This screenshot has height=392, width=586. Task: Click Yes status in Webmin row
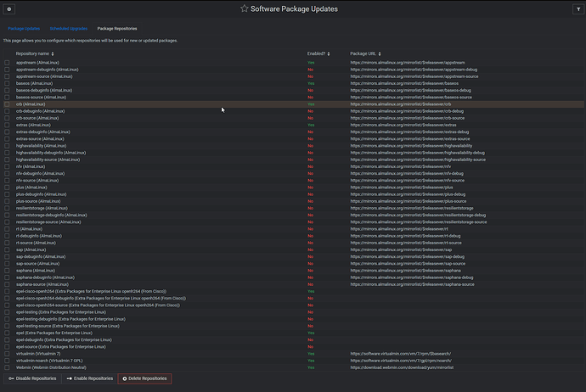click(311, 367)
